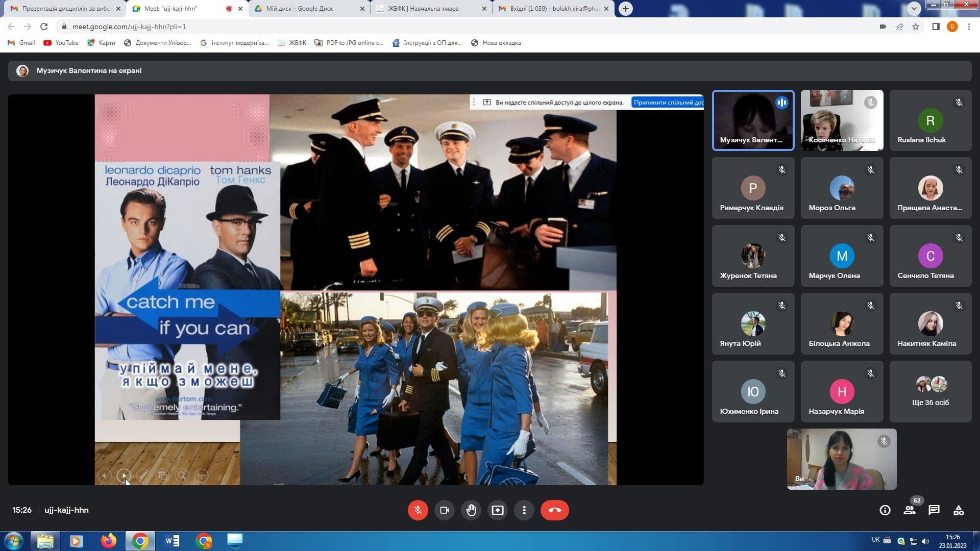Select the Музичук Валентина participant tile
Image resolution: width=980 pixels, height=551 pixels.
click(x=753, y=120)
